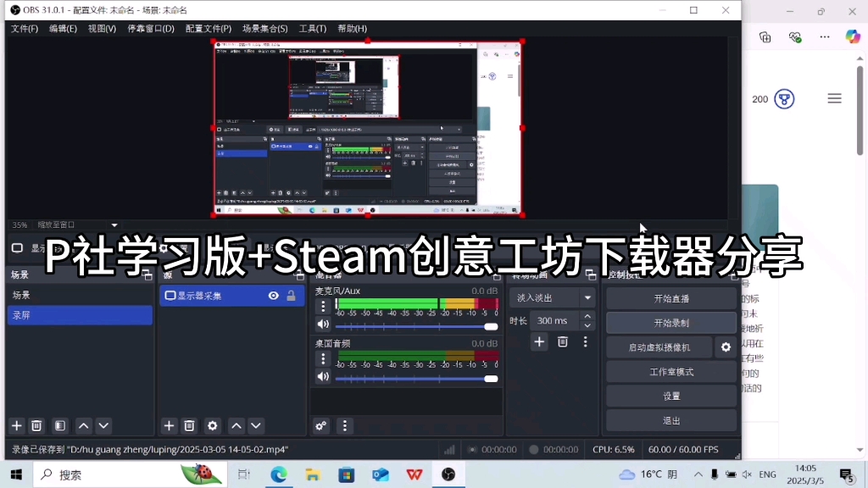Open File Explorer from taskbar
This screenshot has width=868, height=488.
point(313,474)
